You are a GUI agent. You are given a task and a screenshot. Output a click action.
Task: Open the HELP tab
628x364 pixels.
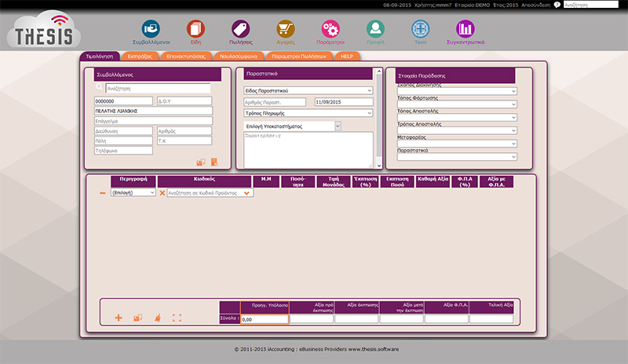(346, 56)
